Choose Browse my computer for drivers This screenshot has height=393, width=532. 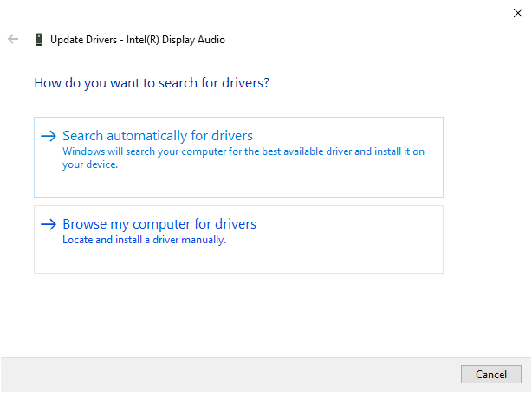tap(159, 224)
